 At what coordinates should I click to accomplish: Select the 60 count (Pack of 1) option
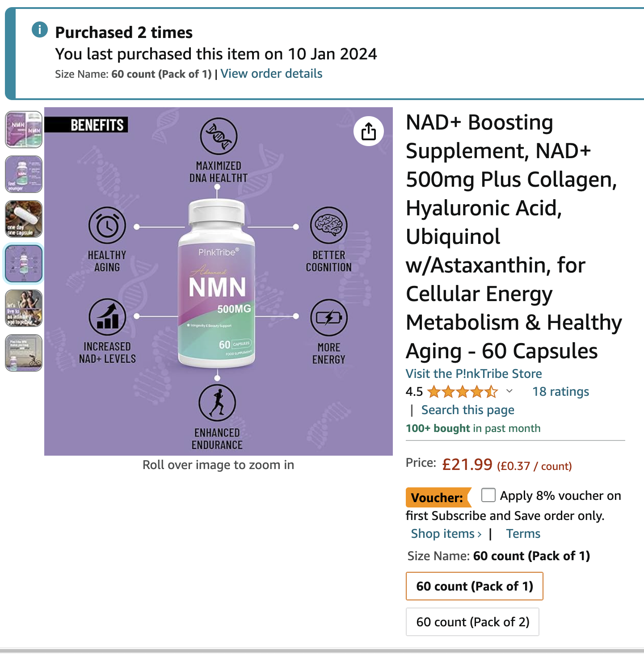click(475, 586)
